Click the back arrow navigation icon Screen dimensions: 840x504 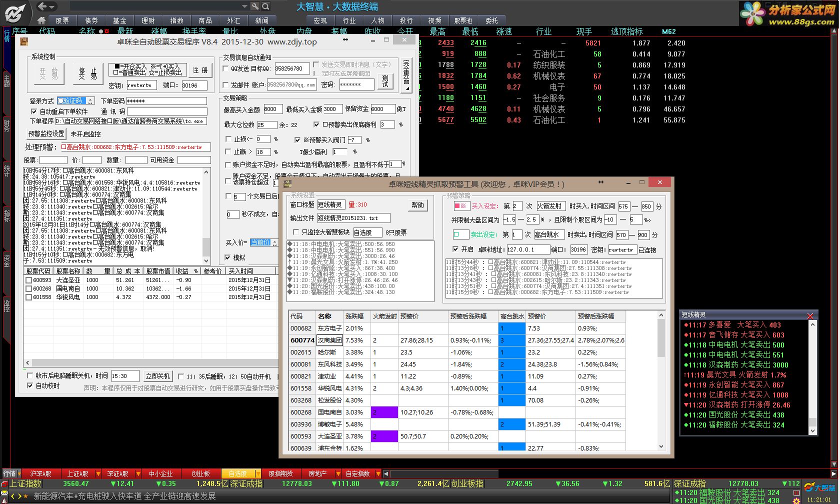[42, 6]
